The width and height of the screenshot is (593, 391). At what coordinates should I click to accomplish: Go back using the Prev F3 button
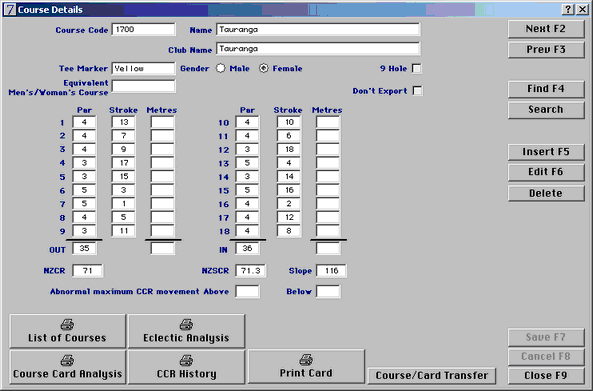[546, 50]
